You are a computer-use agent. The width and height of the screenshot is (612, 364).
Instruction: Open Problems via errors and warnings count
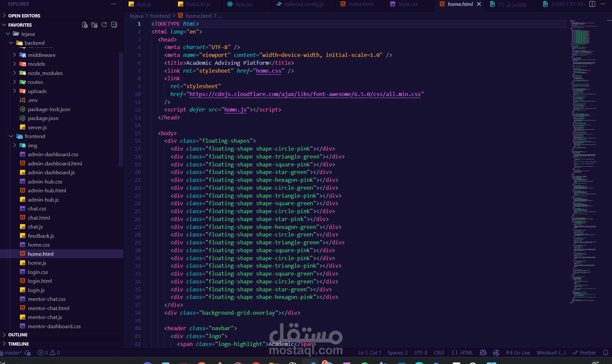49,353
